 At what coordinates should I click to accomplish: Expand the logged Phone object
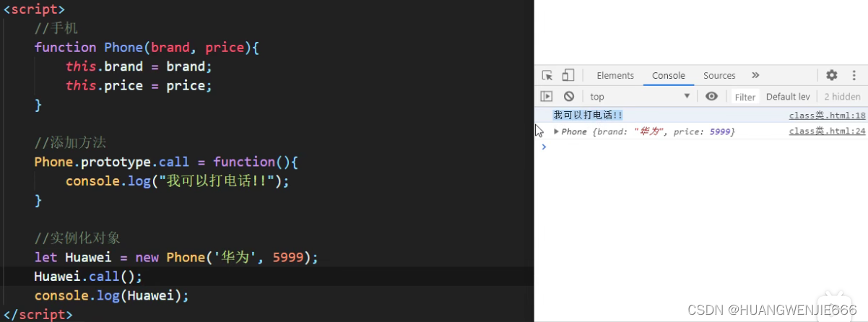click(x=556, y=131)
